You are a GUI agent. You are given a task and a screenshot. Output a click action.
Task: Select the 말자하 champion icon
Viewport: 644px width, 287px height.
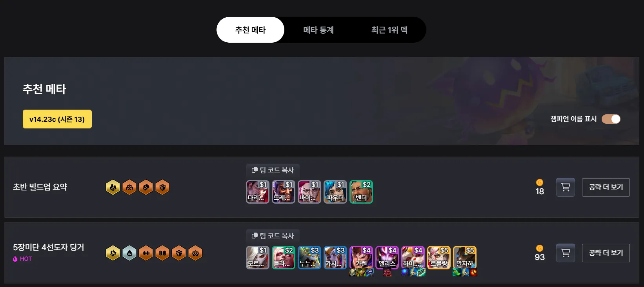[x=465, y=258]
